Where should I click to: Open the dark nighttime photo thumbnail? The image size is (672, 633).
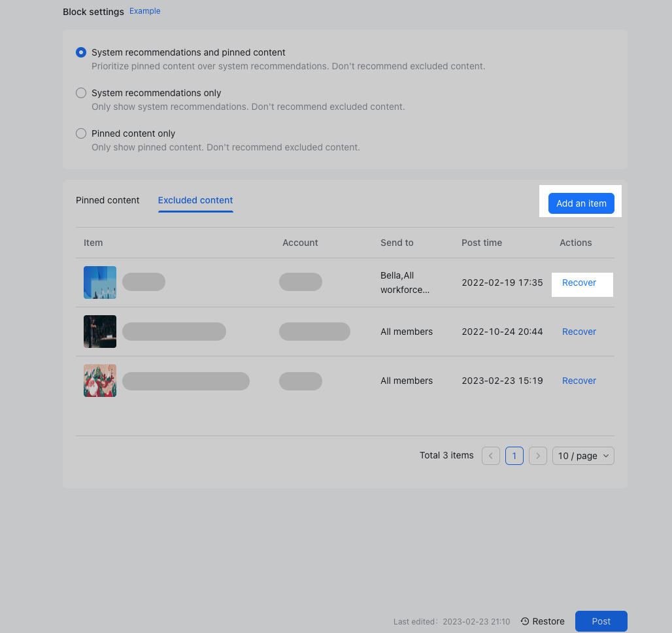99,332
